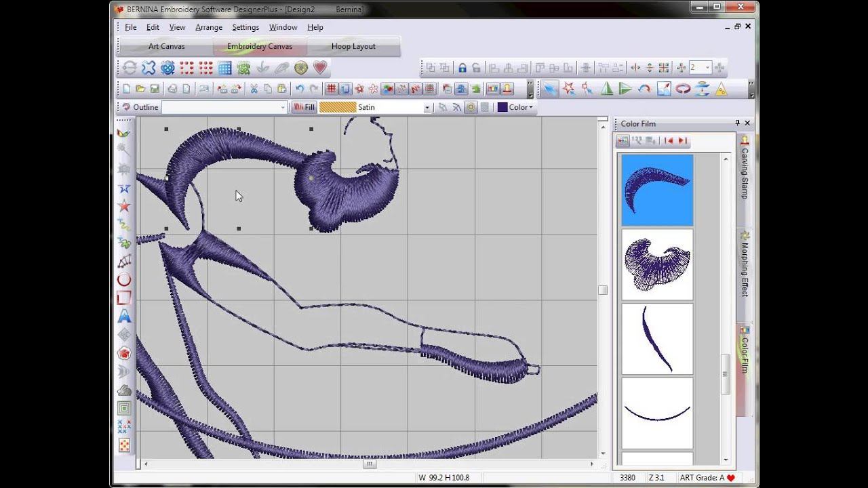Screen dimensions: 868x488
Task: Select the fan-shaped thumbnail in Color Film
Action: (657, 264)
